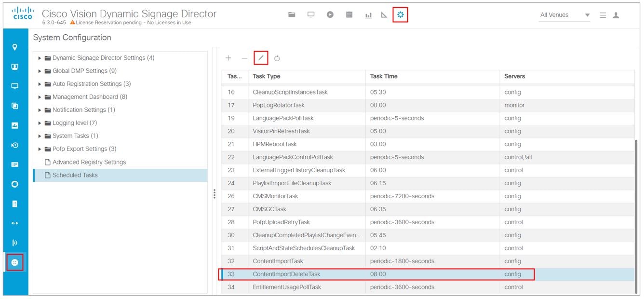Expand the Logging level folder

40,123
